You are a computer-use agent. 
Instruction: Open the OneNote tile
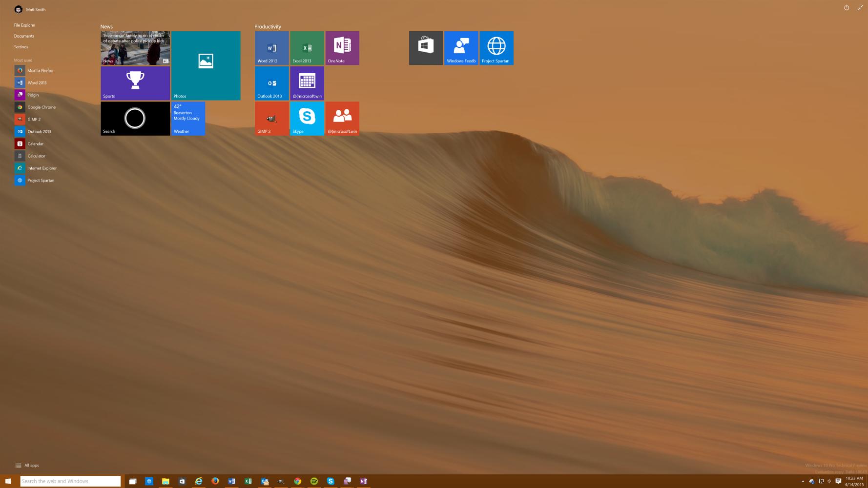[x=342, y=48]
